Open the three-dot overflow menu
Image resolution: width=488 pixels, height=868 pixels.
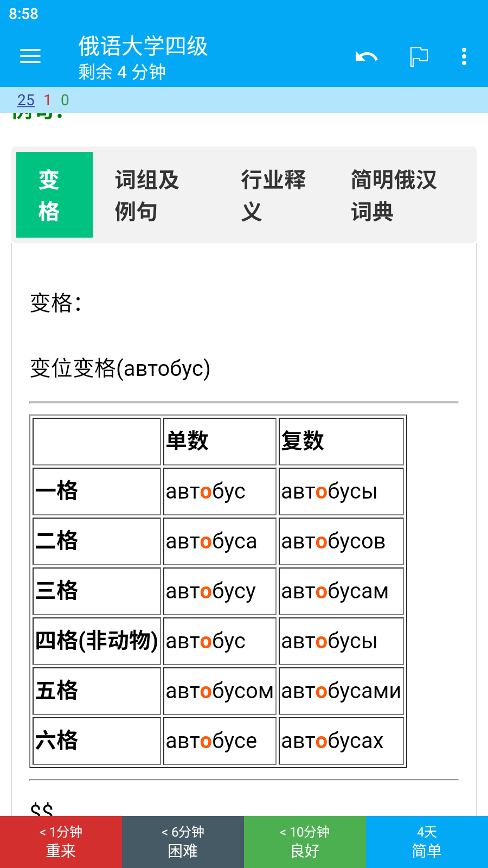pos(464,56)
